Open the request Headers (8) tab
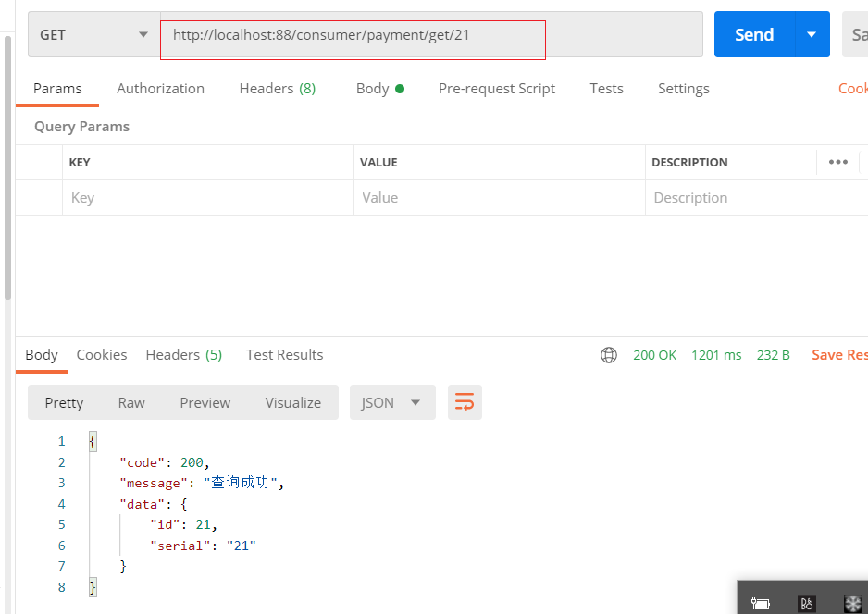Viewport: 868px width, 614px height. pos(278,89)
